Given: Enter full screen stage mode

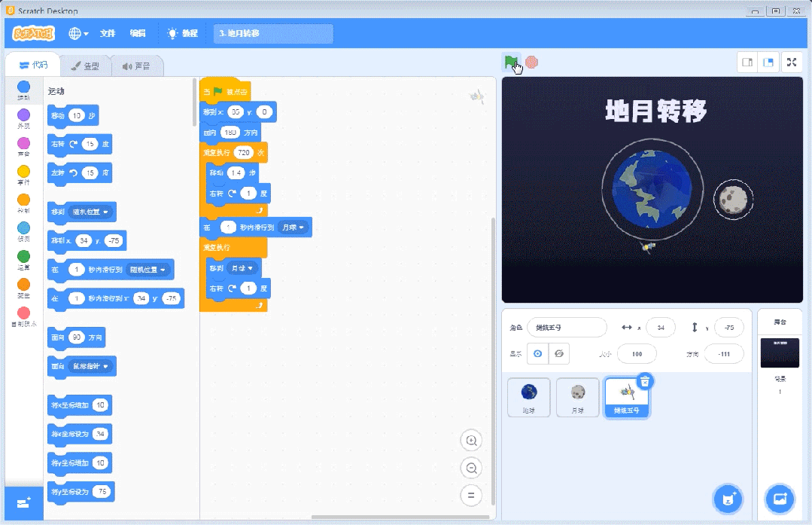Looking at the screenshot, I should pyautogui.click(x=792, y=63).
